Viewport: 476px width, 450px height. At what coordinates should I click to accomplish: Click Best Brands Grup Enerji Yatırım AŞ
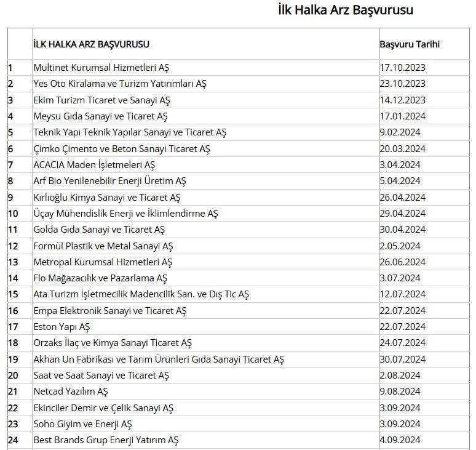pyautogui.click(x=106, y=440)
